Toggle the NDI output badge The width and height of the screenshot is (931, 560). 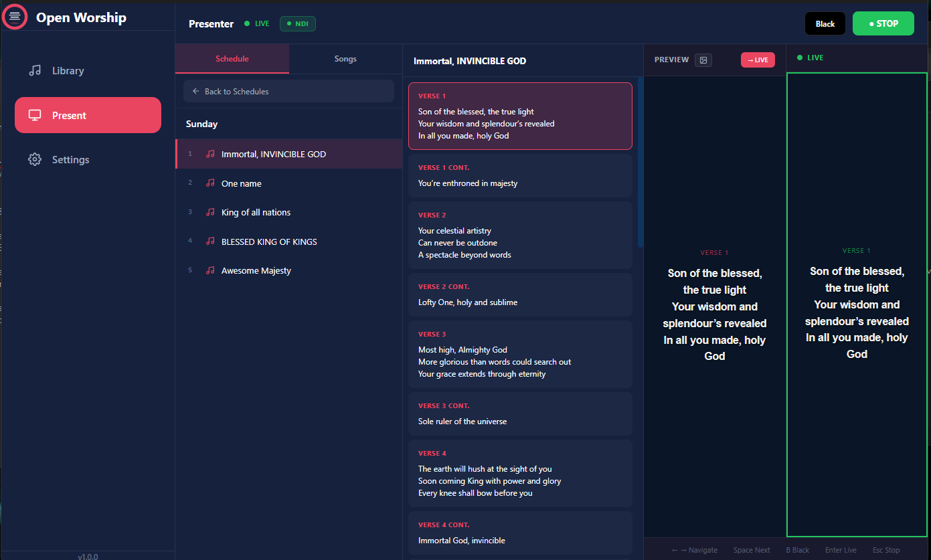point(297,24)
